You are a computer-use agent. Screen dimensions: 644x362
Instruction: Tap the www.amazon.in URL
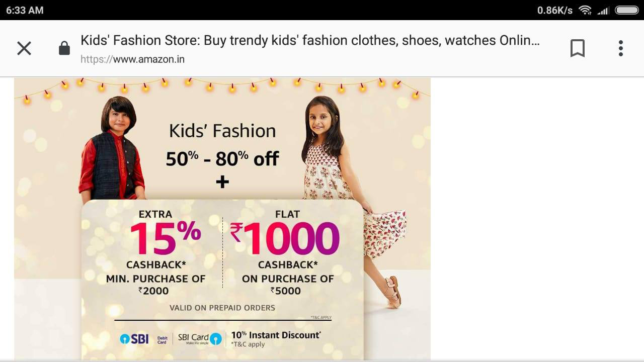click(x=132, y=59)
